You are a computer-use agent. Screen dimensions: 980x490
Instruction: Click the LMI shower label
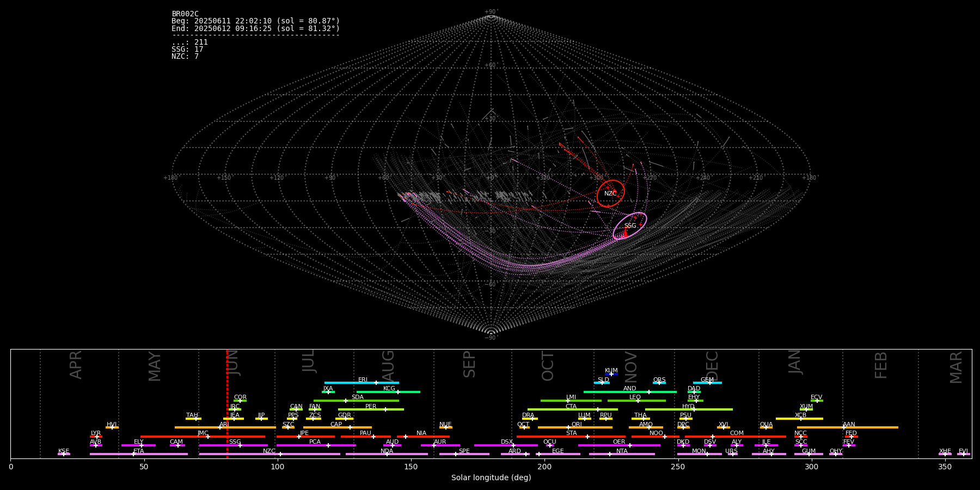tap(571, 397)
